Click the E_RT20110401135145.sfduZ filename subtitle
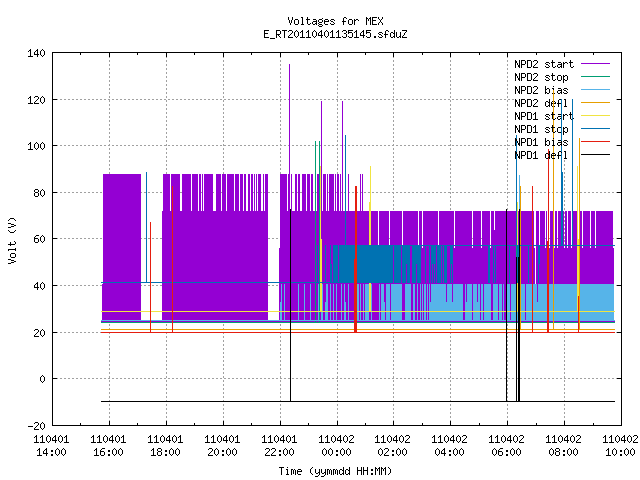The height and width of the screenshot is (480, 640). coord(335,34)
